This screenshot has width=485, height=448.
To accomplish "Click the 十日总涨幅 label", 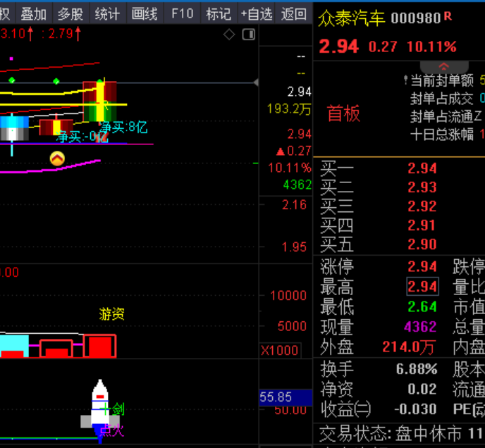I will 442,135.
